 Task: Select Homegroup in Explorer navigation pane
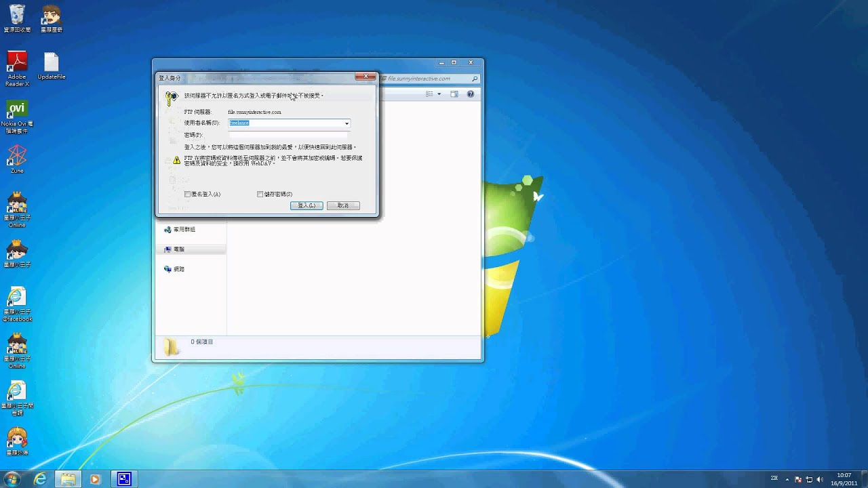[184, 230]
